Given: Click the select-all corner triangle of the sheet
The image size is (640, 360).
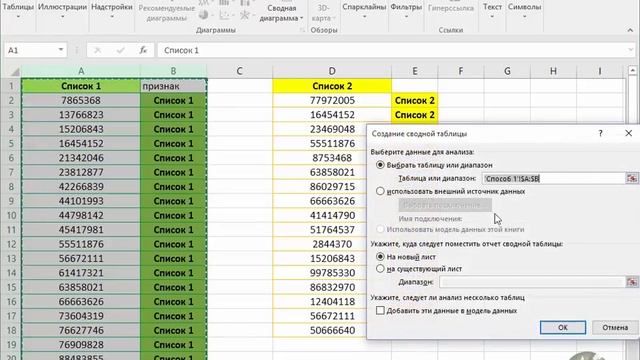Looking at the screenshot, I should point(14,72).
